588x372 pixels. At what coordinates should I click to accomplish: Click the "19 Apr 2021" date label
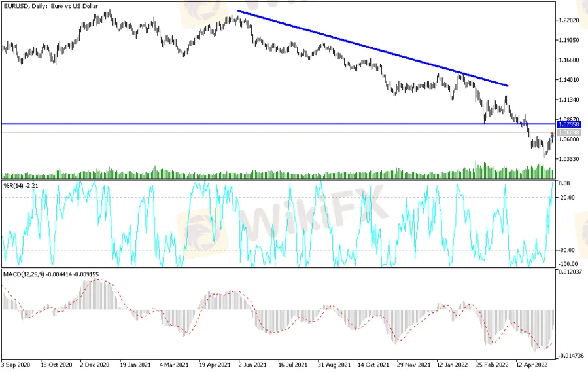click(215, 365)
